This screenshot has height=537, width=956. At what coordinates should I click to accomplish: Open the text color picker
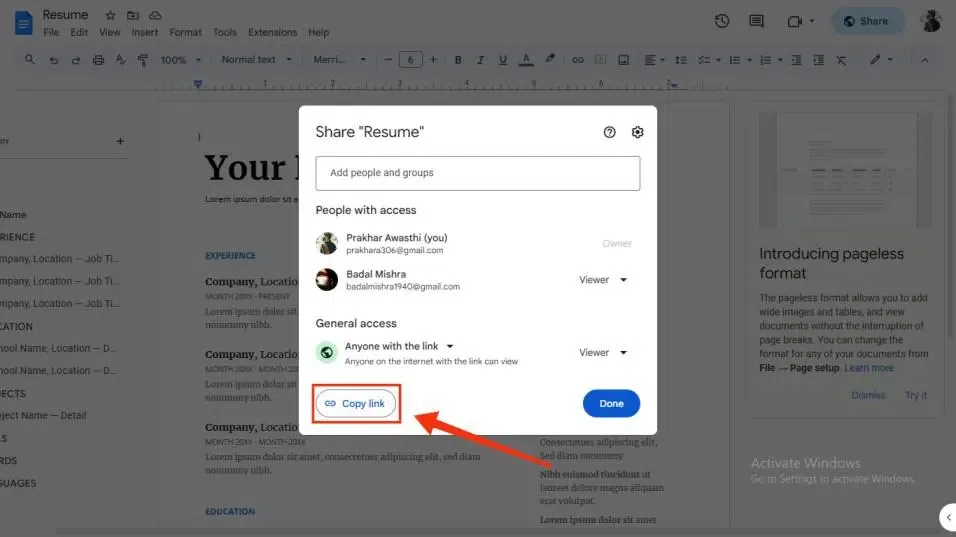(x=526, y=60)
